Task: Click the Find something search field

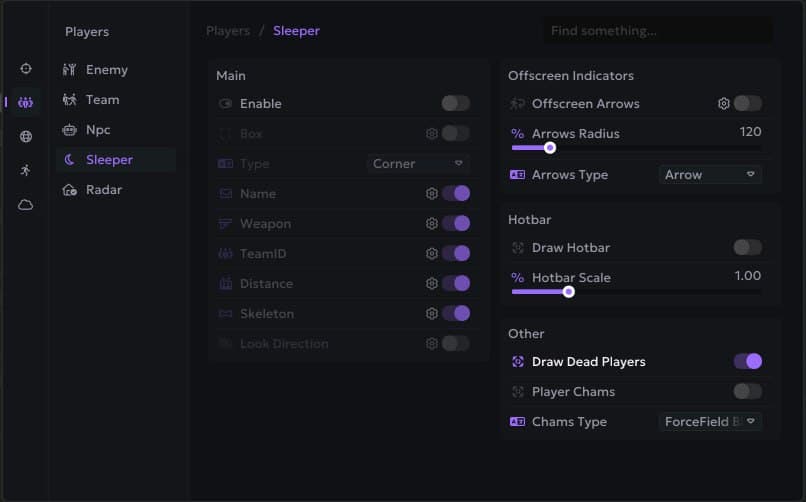Action: (x=657, y=31)
